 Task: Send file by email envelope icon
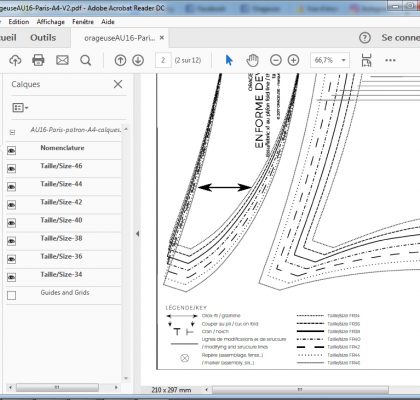(x=62, y=60)
